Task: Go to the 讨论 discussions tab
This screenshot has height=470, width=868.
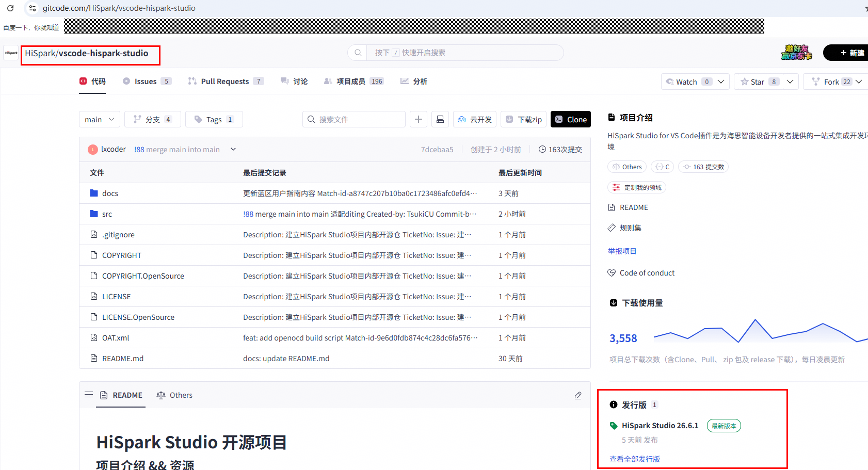Action: [294, 82]
